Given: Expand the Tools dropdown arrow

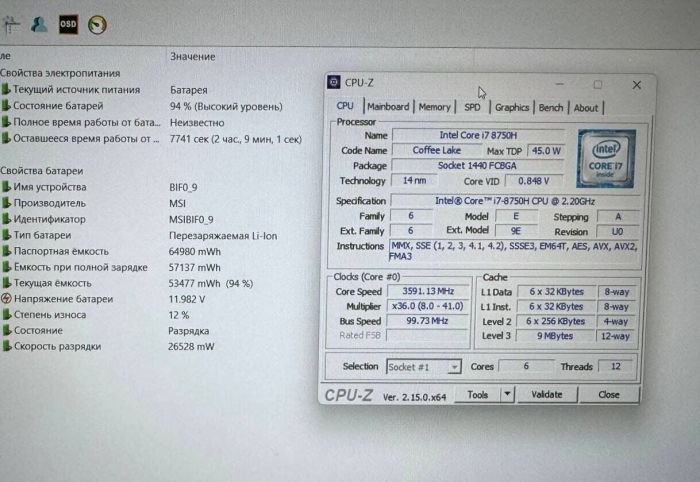Looking at the screenshot, I should [507, 395].
